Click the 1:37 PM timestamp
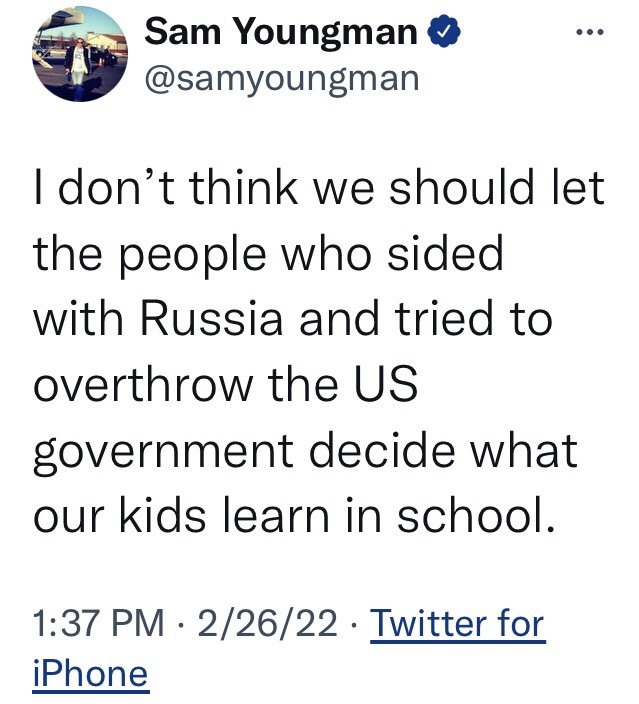Viewport: 639px width, 704px height. (x=97, y=625)
